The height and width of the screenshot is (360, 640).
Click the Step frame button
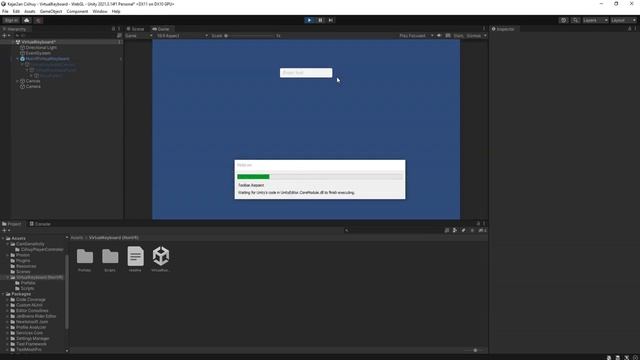[x=331, y=20]
